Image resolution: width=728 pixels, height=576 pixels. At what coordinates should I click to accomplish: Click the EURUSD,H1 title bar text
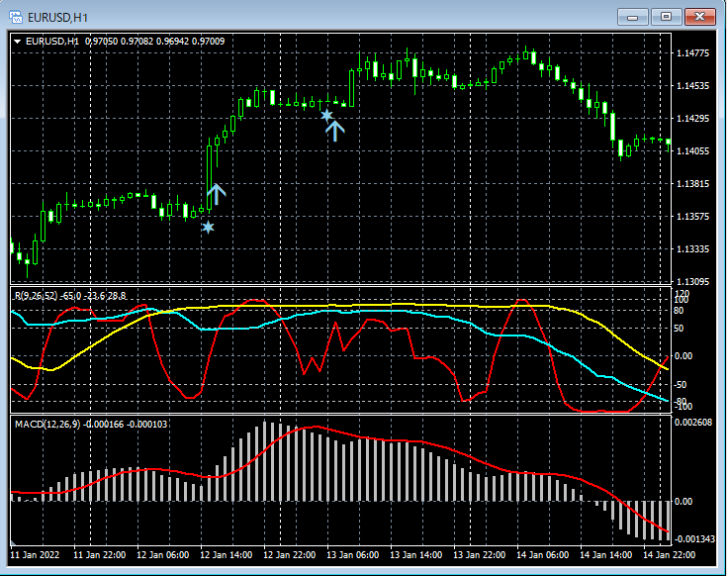click(58, 16)
